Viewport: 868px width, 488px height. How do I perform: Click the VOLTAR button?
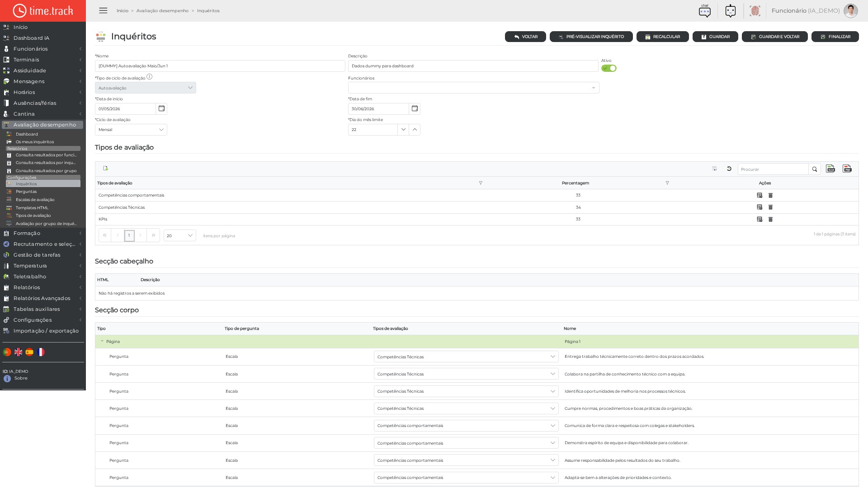click(x=525, y=37)
